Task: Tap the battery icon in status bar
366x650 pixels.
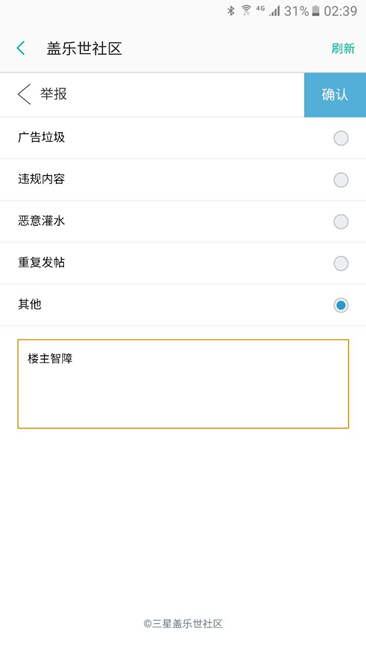Action: (316, 11)
